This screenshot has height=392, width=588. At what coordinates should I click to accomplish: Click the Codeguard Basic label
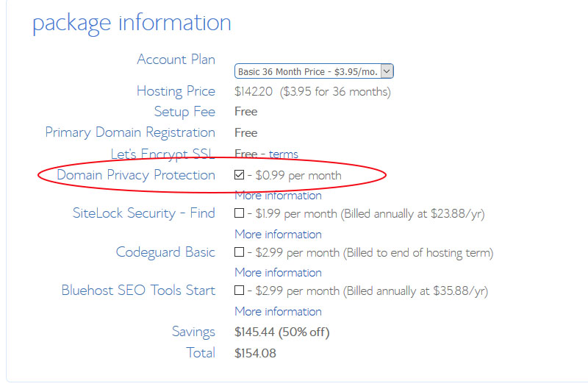[x=165, y=252]
